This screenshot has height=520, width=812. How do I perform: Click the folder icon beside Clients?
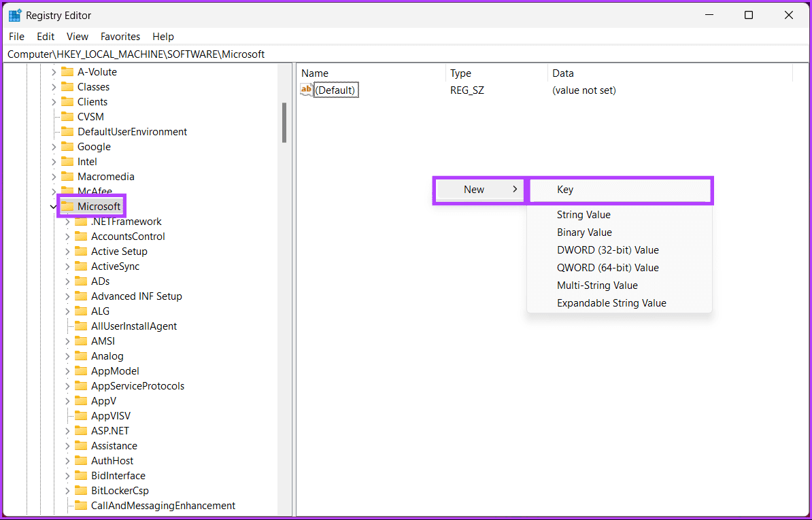click(x=67, y=102)
